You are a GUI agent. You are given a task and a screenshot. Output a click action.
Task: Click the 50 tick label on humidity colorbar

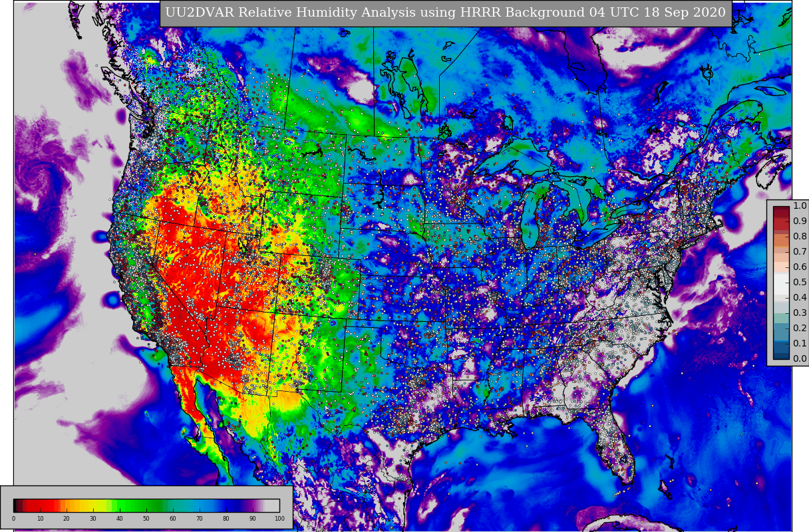coord(146,519)
